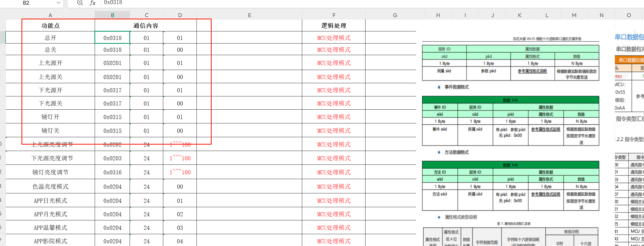This screenshot has height=246, width=644.
Task: Select column A header
Action: (50, 15)
